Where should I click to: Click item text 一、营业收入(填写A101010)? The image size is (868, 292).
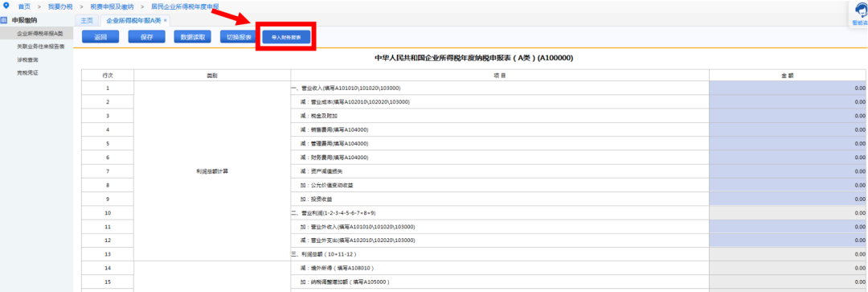[346, 88]
